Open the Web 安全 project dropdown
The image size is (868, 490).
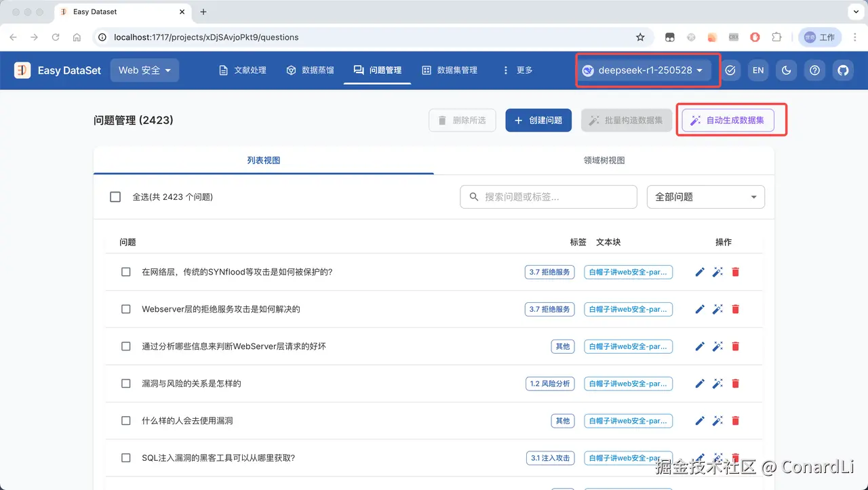144,70
